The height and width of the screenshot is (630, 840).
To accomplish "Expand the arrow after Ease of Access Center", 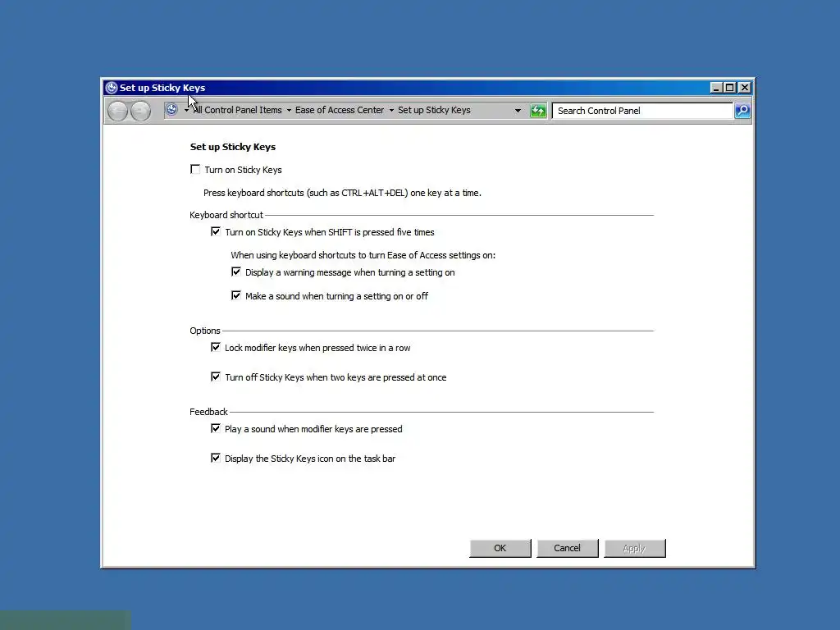I will tap(391, 111).
